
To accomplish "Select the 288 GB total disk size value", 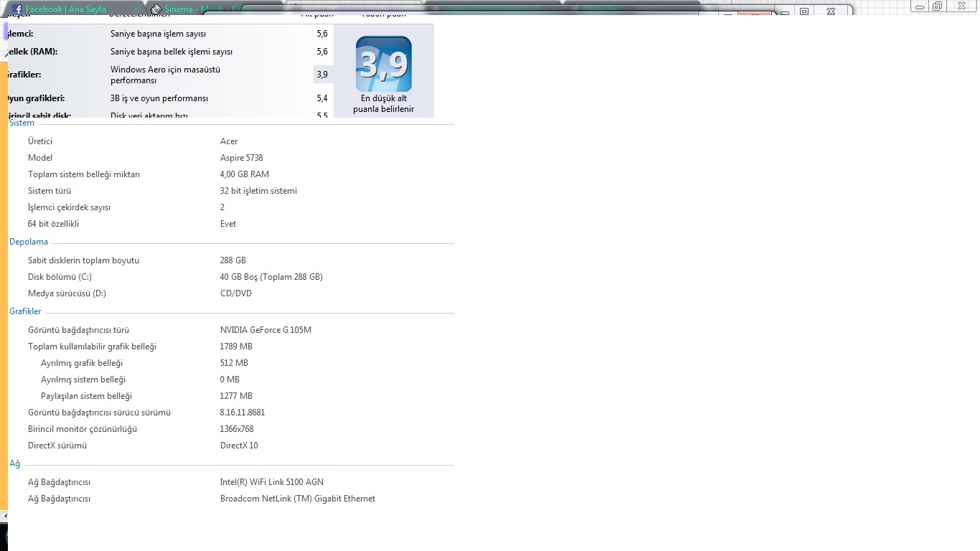I will pyautogui.click(x=233, y=260).
